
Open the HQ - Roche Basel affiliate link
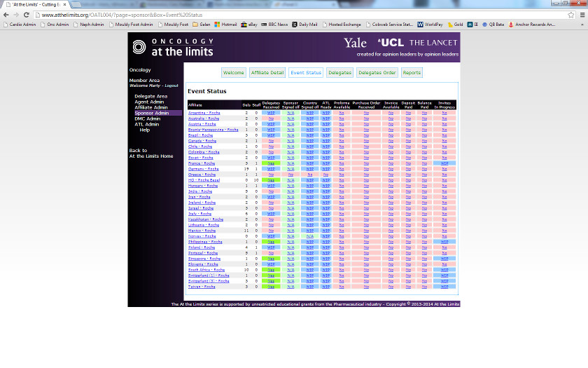(204, 180)
